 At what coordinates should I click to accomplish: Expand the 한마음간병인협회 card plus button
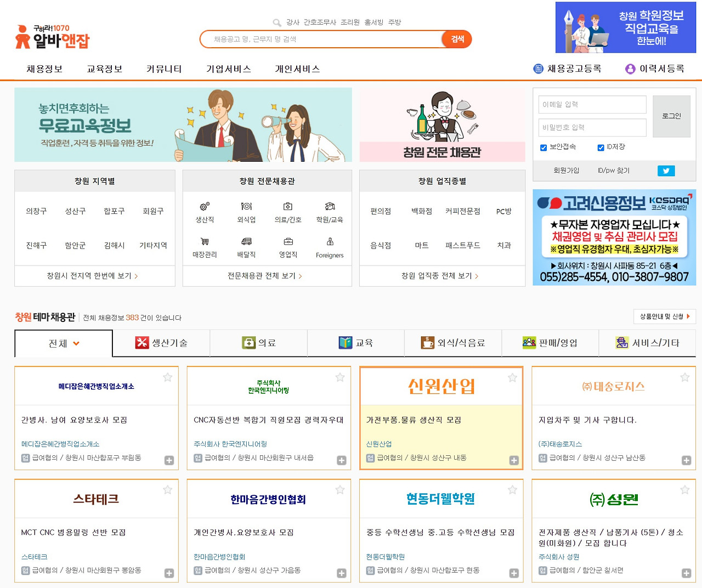click(342, 573)
